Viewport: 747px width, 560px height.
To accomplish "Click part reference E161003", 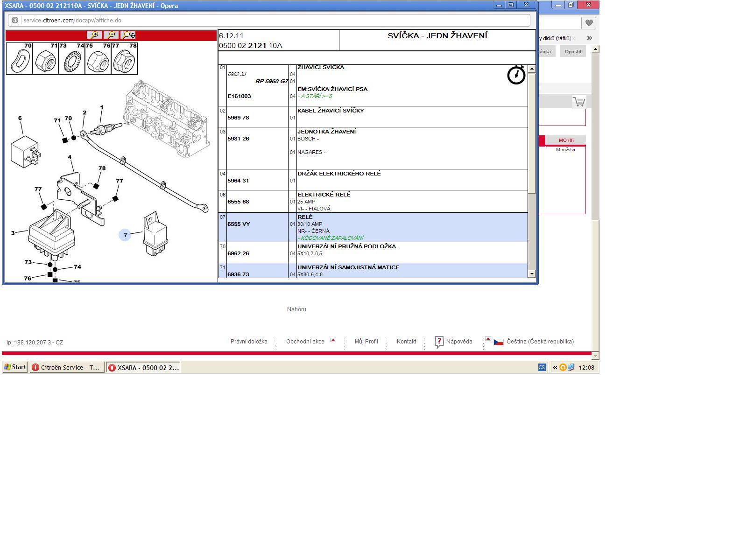I will point(239,96).
